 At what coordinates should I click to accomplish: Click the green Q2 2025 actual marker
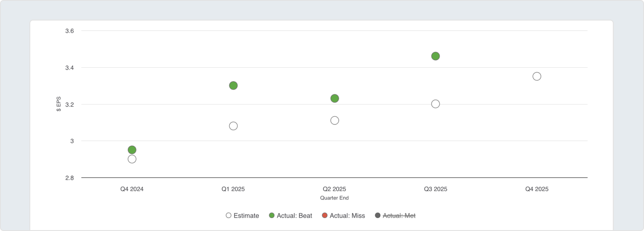pos(334,99)
